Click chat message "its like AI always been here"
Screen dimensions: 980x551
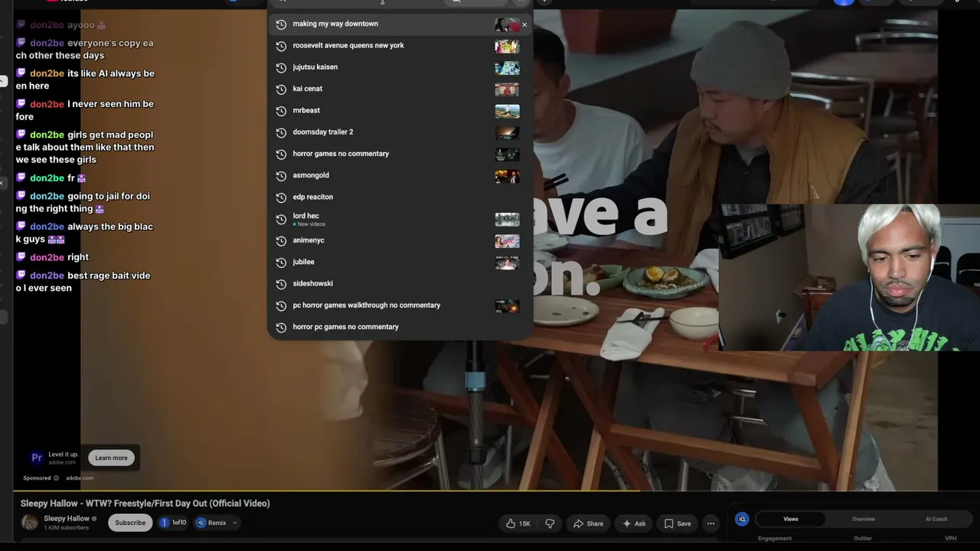click(85, 80)
